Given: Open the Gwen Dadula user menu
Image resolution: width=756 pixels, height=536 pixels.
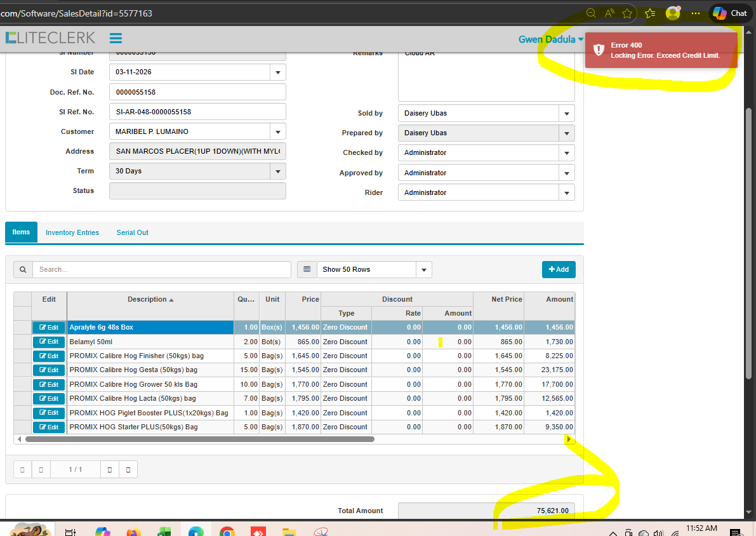Looking at the screenshot, I should point(550,39).
